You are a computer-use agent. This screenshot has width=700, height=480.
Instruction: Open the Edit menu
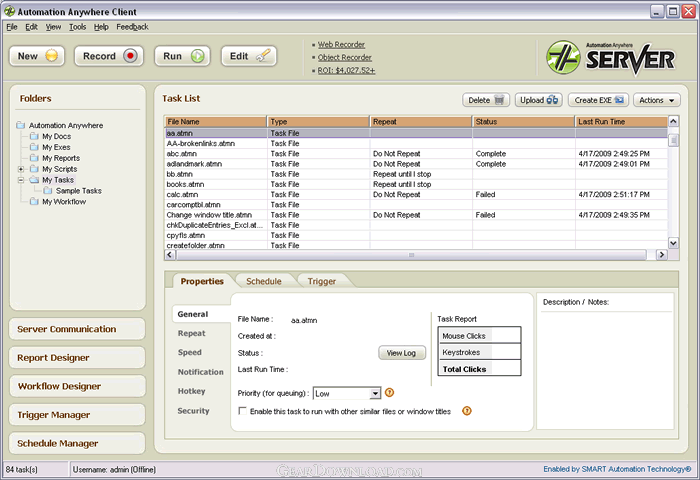coord(31,27)
